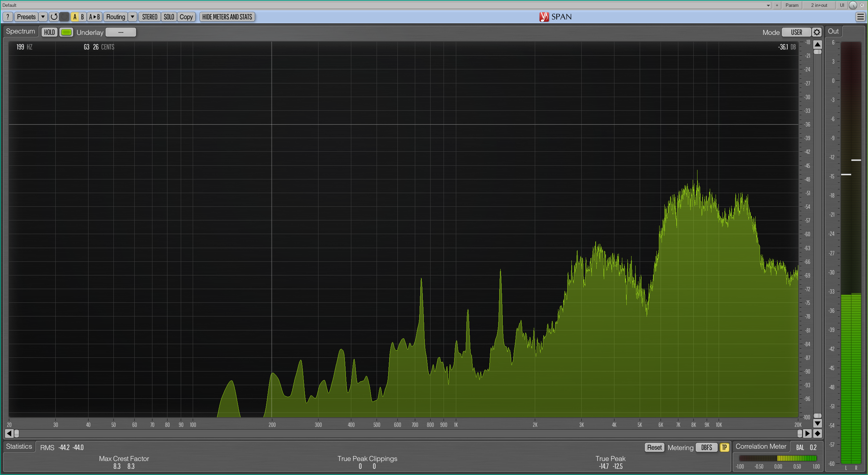Screen dimensions: 868x475
Task: Open the hamburger settings menu
Action: point(860,17)
